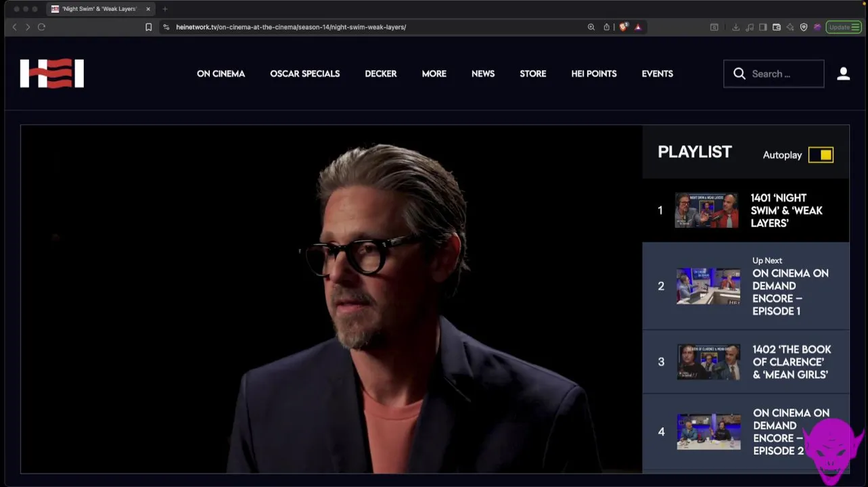The image size is (868, 487).
Task: Open the reader view icon in the toolbar
Action: click(714, 27)
